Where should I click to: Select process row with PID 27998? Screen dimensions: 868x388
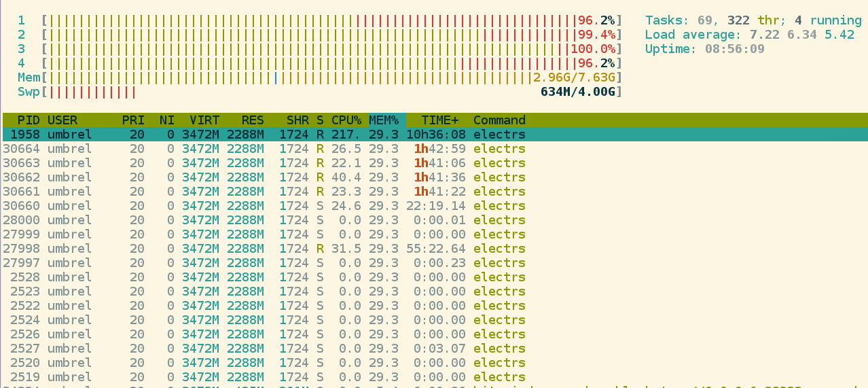click(435, 249)
